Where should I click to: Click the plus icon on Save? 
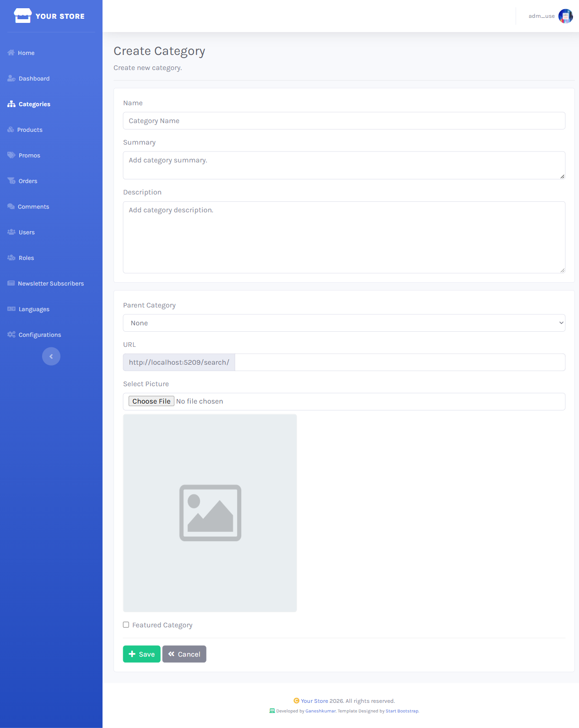pyautogui.click(x=132, y=654)
